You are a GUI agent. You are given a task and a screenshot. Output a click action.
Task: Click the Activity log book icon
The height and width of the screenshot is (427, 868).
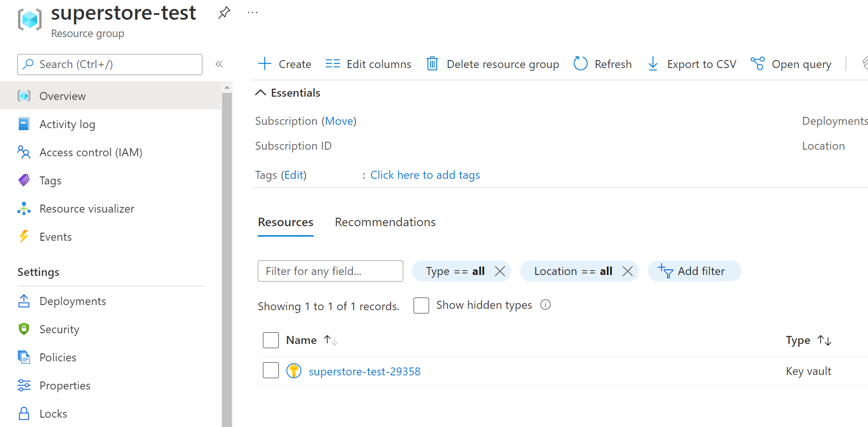(24, 124)
